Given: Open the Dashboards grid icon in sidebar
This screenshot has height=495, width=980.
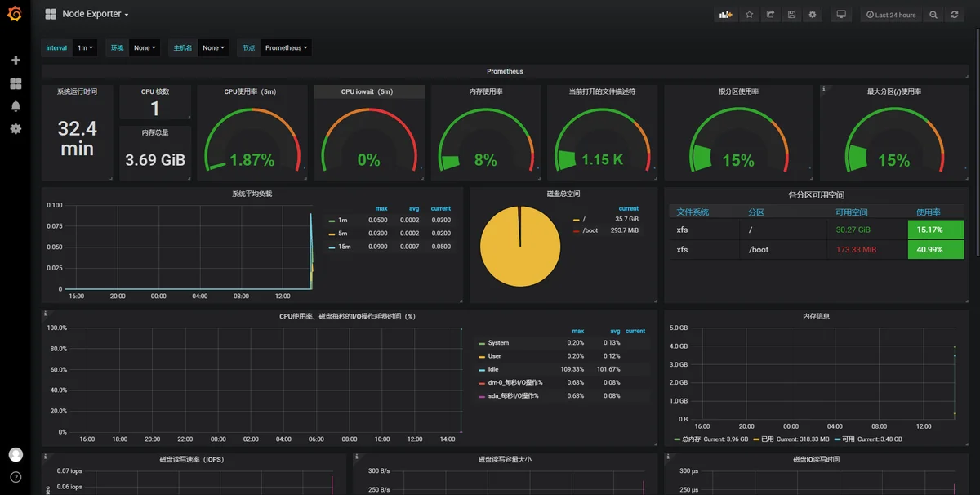Looking at the screenshot, I should pos(16,83).
